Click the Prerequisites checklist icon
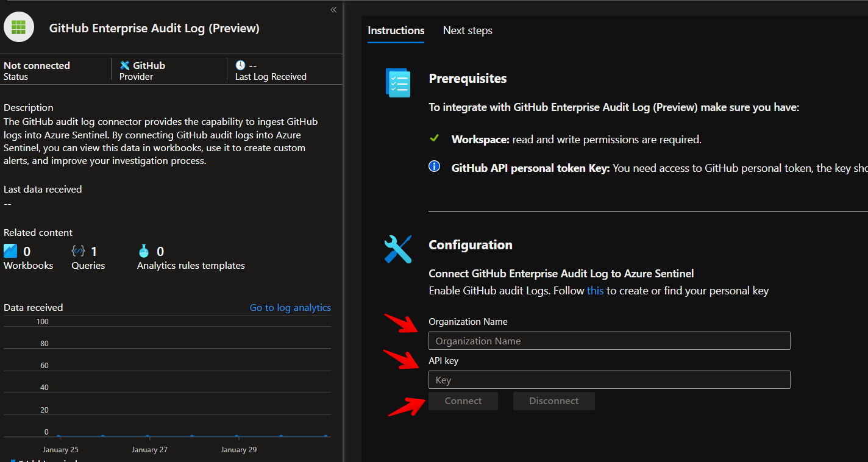 [x=398, y=83]
